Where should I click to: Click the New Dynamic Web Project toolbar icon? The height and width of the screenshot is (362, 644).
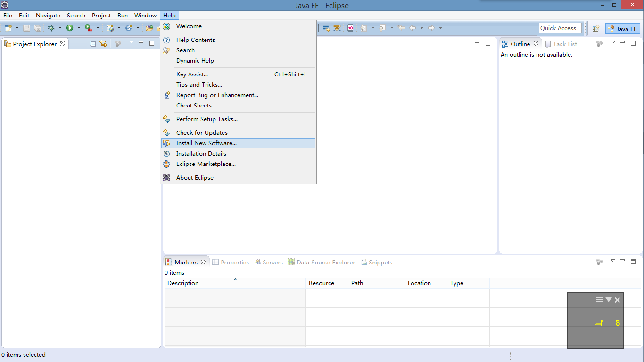(x=110, y=28)
